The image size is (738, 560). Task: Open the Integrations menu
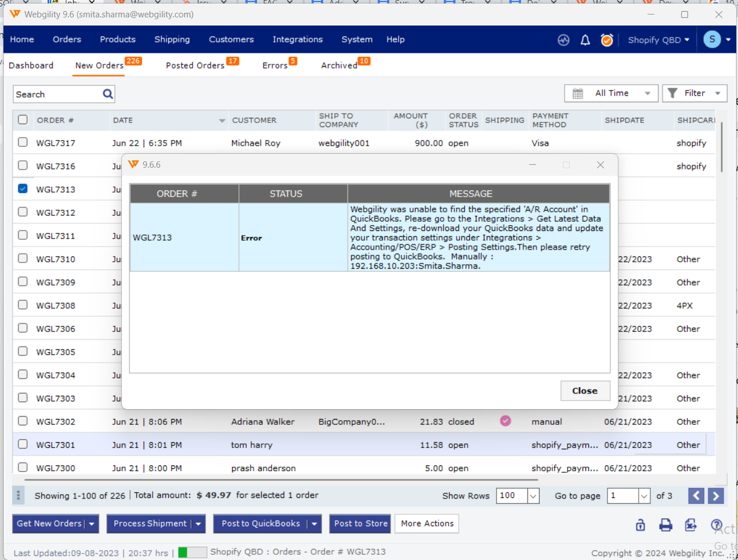click(298, 39)
